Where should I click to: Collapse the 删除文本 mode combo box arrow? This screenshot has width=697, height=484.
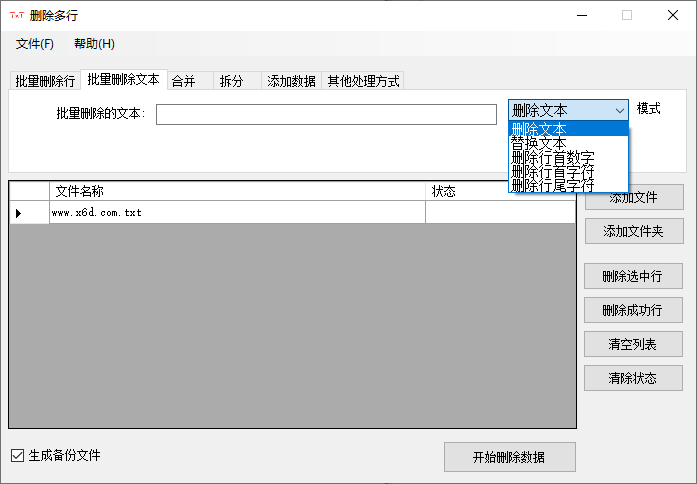[x=620, y=110]
